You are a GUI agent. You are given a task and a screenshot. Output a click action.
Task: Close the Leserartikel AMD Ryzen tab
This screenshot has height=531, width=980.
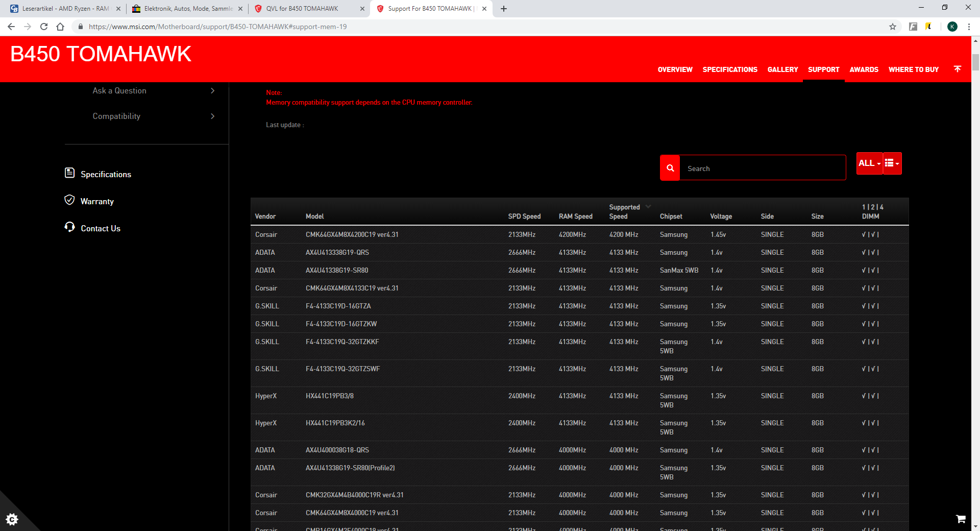click(x=118, y=9)
